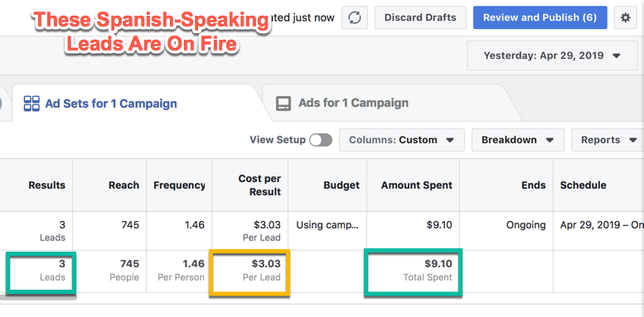Open the settings gear icon

[625, 17]
